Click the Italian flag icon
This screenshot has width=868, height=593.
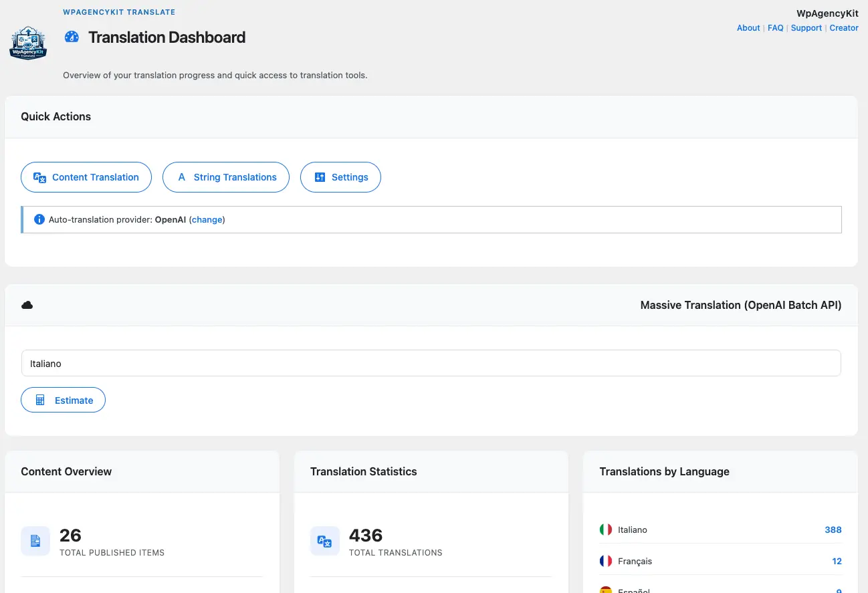point(606,529)
